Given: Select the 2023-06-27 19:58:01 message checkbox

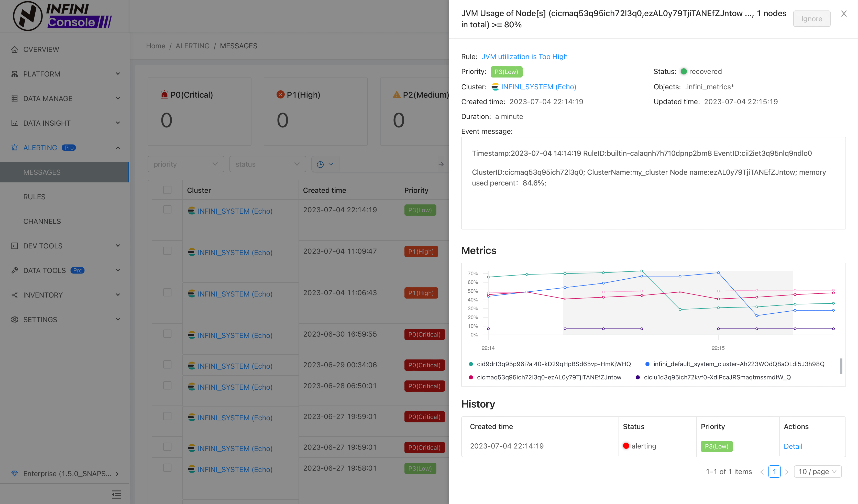Looking at the screenshot, I should coord(167,468).
